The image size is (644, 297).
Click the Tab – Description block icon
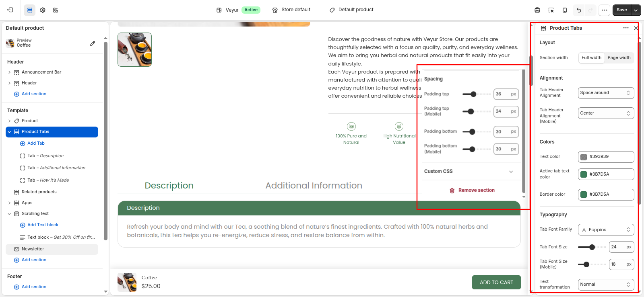[x=23, y=156]
